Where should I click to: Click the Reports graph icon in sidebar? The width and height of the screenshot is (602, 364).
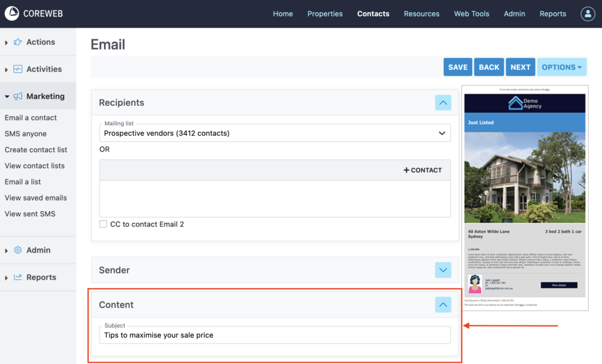18,278
